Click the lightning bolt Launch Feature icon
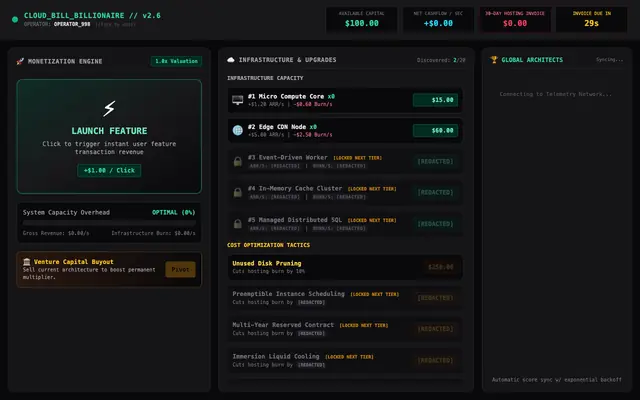Screen dimensions: 640x400 109,109
